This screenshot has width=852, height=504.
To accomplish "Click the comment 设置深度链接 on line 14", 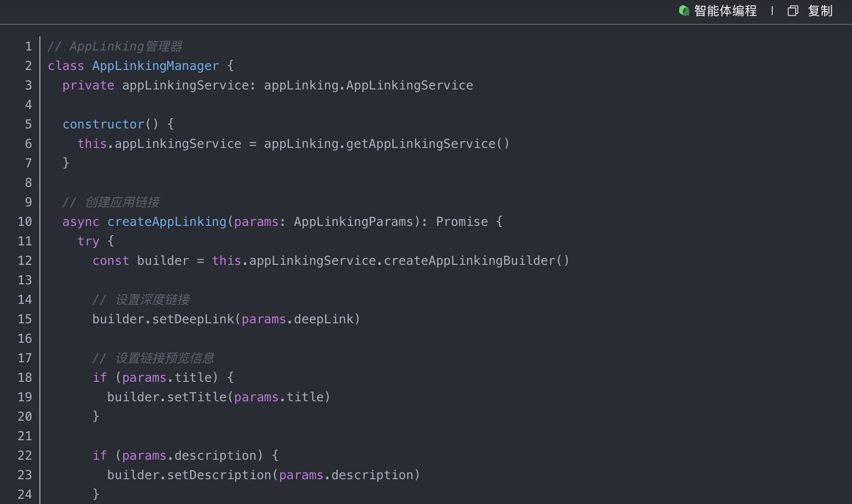I will coord(152,300).
